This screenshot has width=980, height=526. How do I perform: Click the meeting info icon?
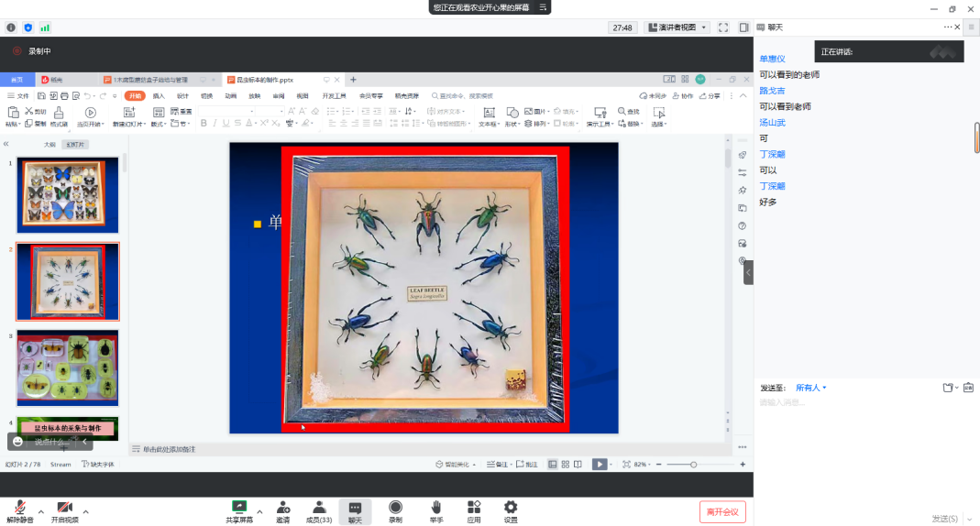click(11, 27)
